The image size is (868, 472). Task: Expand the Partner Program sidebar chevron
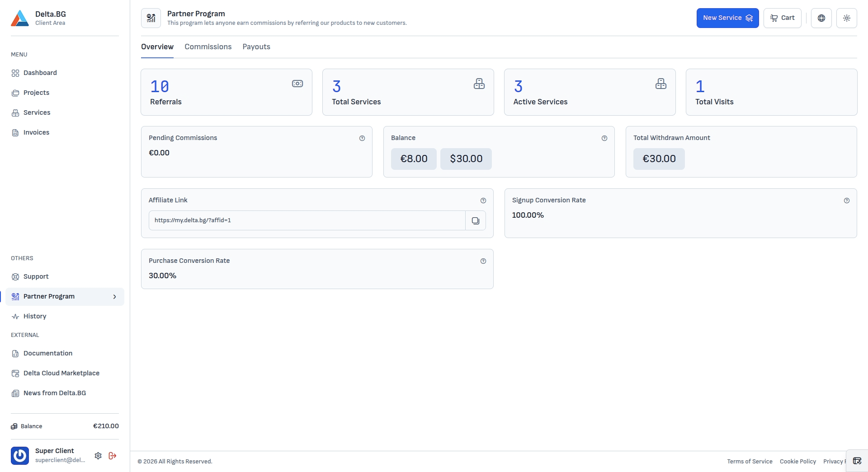[x=115, y=297]
